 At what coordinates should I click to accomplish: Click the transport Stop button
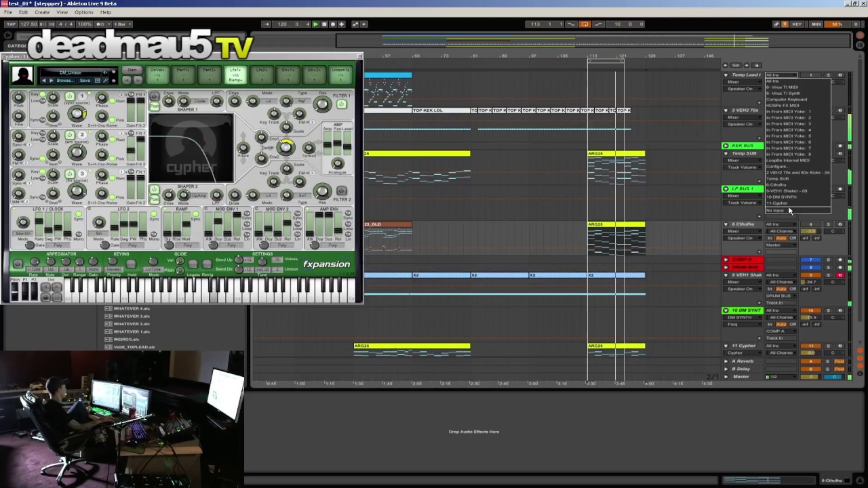pyautogui.click(x=323, y=24)
